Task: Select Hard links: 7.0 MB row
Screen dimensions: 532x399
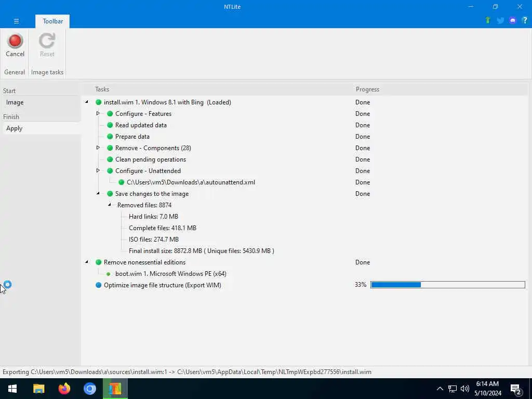Action: pos(153,217)
